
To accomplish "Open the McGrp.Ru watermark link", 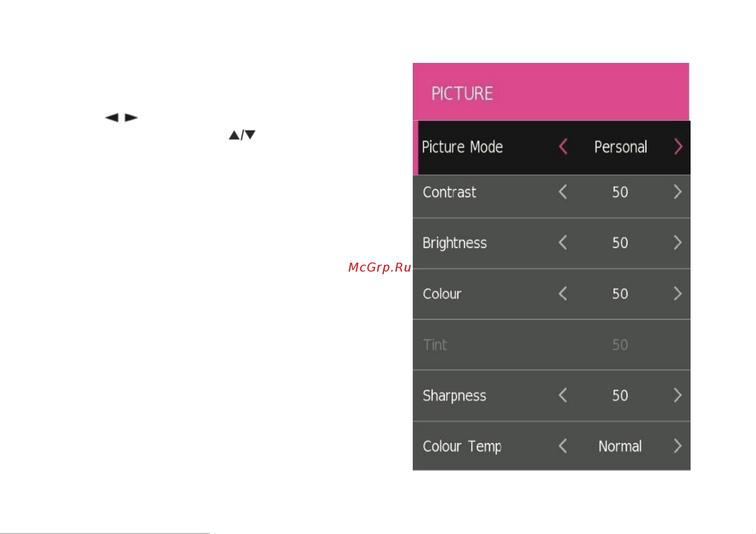I will 380,267.
